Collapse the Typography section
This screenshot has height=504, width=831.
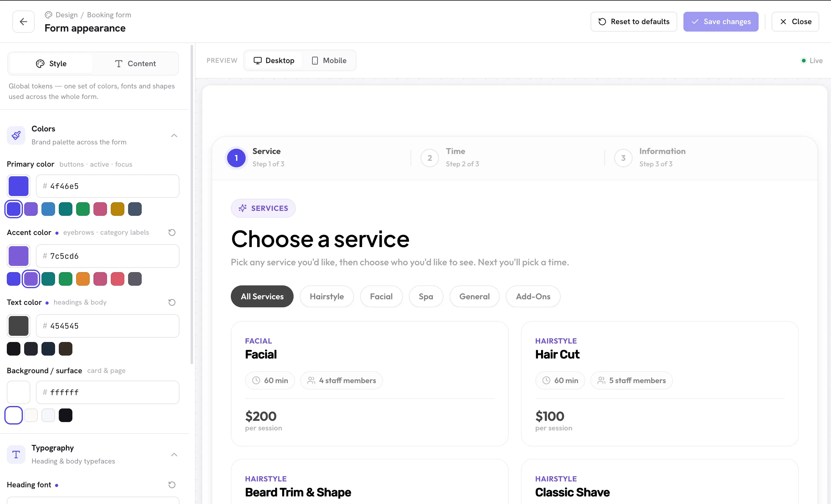(174, 454)
